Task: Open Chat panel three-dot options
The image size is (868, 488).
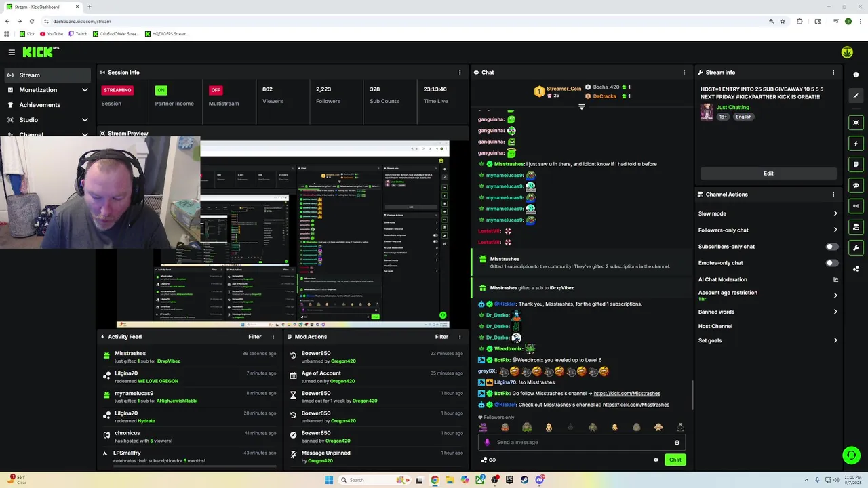Action: coord(684,73)
